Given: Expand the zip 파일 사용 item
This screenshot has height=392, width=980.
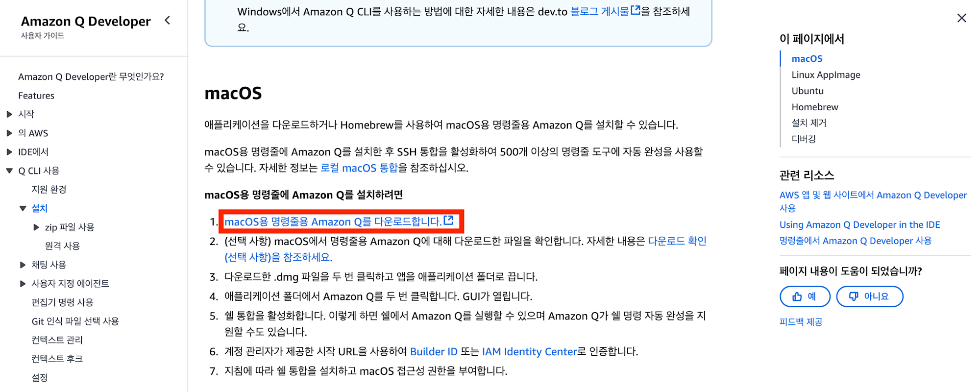Looking at the screenshot, I should point(36,227).
